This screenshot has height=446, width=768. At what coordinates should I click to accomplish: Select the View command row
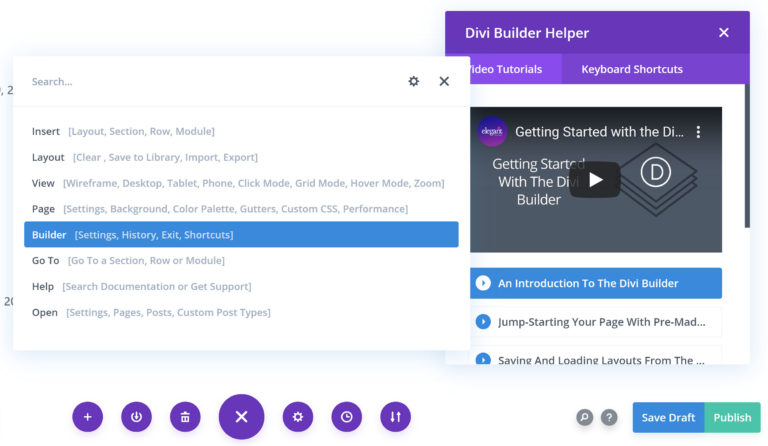[241, 183]
